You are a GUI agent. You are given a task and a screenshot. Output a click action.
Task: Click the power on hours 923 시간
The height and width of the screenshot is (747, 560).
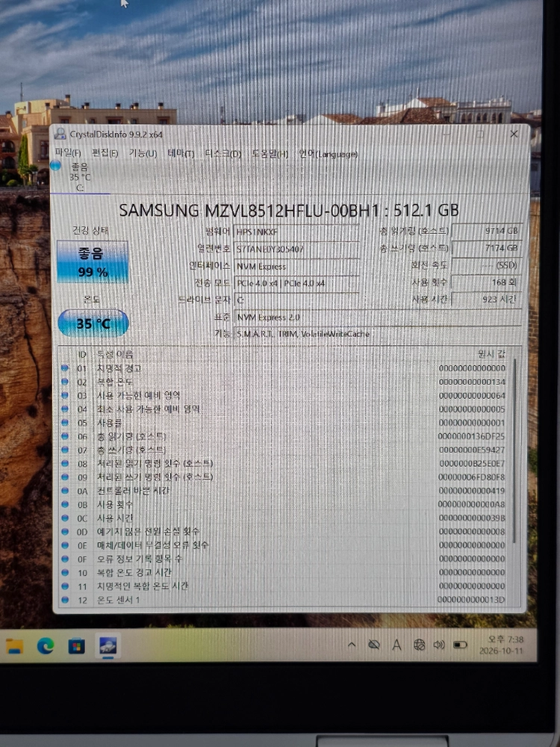(487, 300)
